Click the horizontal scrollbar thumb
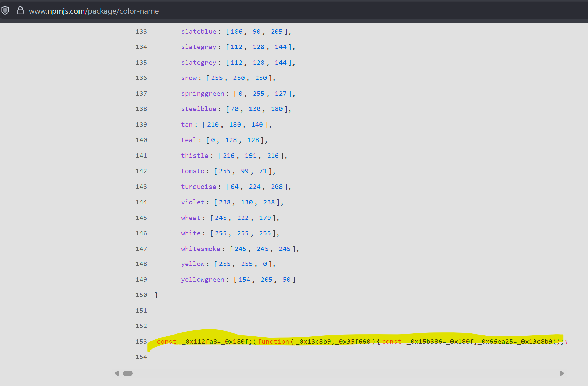This screenshot has width=588, height=386. [128, 373]
